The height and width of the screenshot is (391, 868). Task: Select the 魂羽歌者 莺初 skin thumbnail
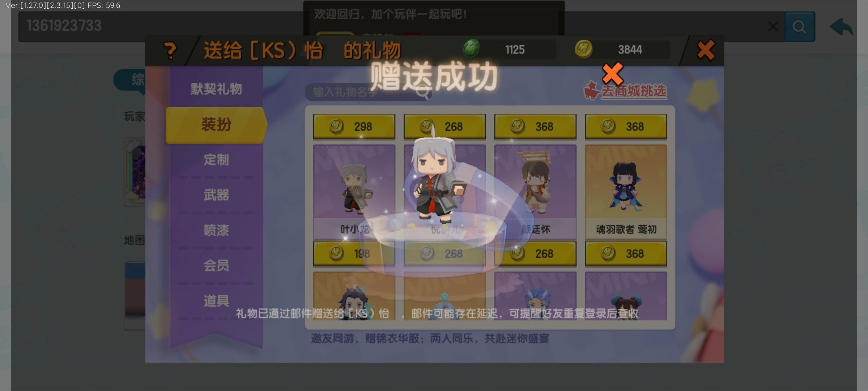626,192
